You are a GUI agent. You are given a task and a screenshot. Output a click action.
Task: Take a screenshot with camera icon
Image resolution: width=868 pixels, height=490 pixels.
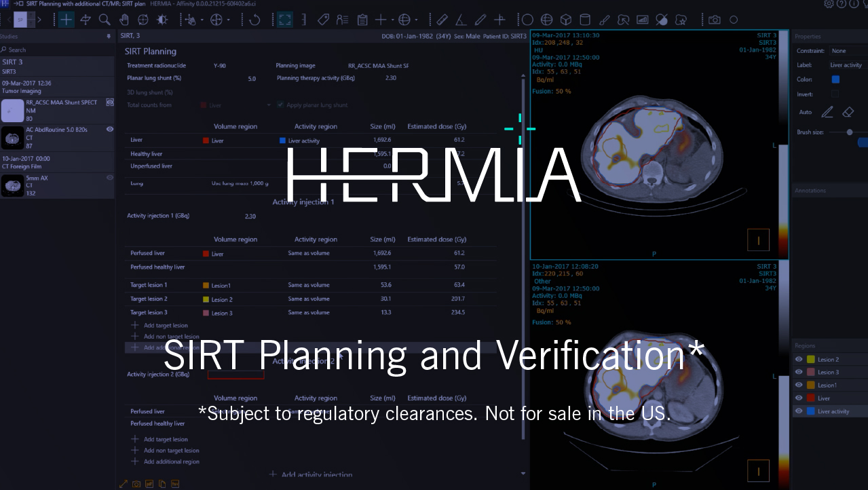click(714, 20)
